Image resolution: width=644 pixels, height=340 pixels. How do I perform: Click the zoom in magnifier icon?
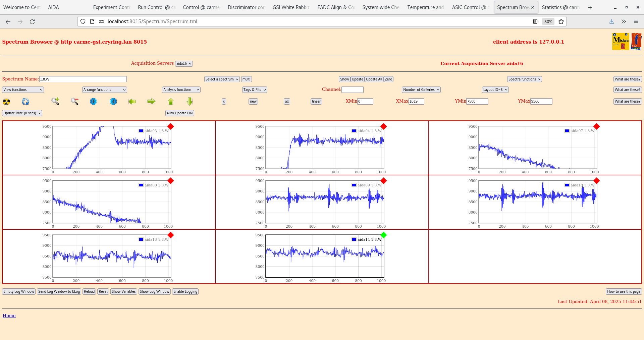point(55,101)
